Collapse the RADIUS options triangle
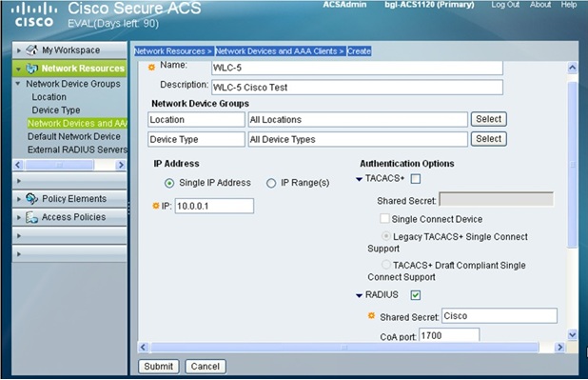The height and width of the screenshot is (380, 588). point(359,295)
